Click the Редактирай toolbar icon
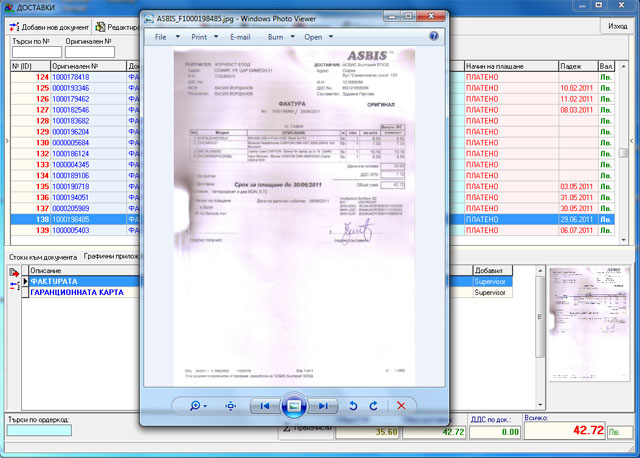640x458 pixels. pyautogui.click(x=100, y=27)
